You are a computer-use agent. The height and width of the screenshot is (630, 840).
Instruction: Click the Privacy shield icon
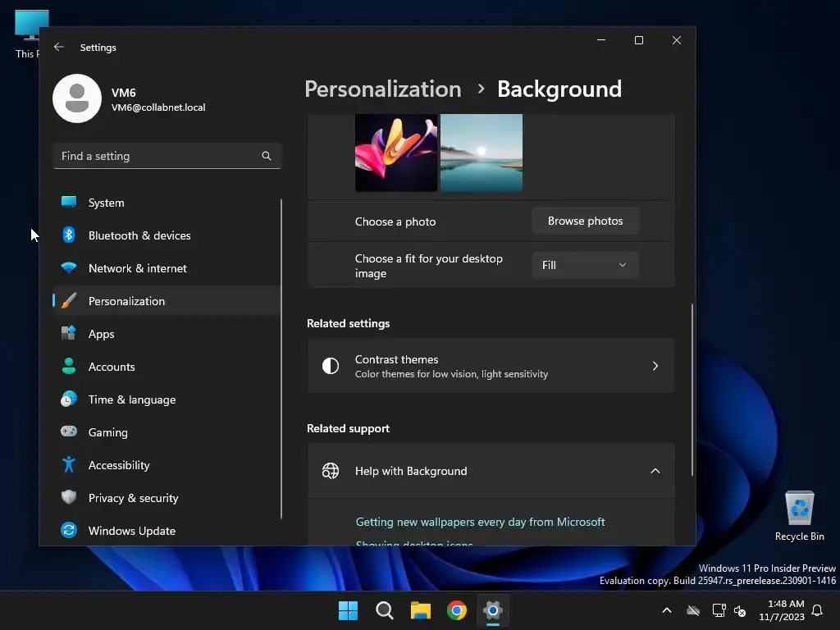pyautogui.click(x=69, y=497)
